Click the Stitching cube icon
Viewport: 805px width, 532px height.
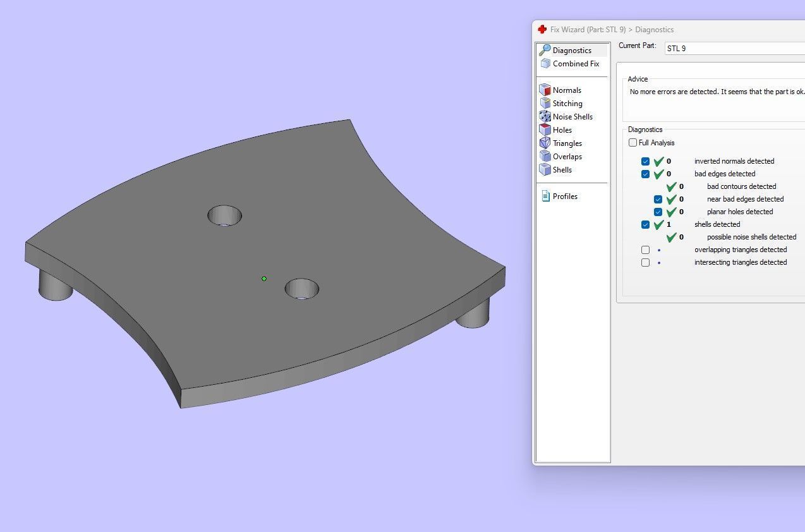[545, 104]
